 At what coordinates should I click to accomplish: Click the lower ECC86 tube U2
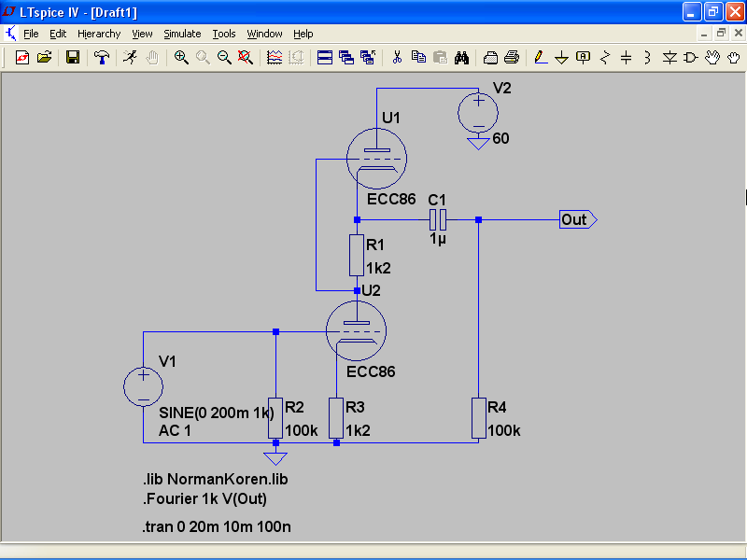point(357,330)
